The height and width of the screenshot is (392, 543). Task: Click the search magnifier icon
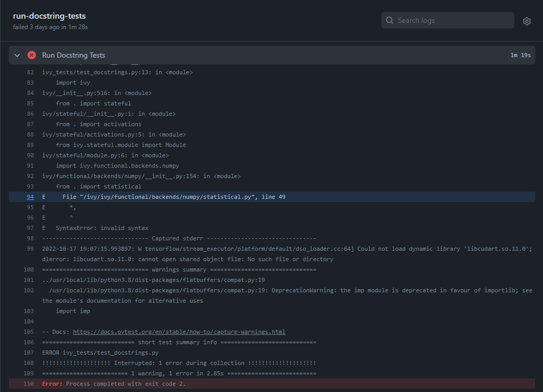pos(390,20)
